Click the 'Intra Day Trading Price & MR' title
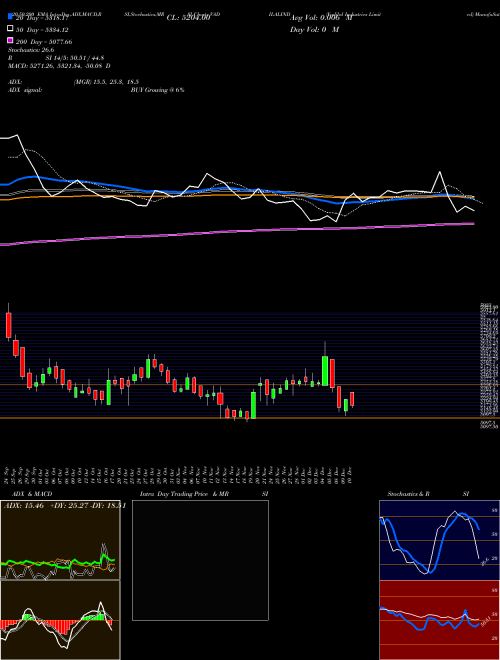 [x=184, y=494]
